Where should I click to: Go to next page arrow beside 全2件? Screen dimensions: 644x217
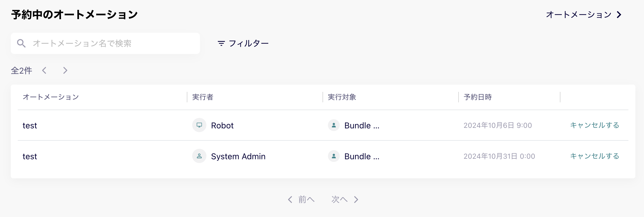(65, 70)
